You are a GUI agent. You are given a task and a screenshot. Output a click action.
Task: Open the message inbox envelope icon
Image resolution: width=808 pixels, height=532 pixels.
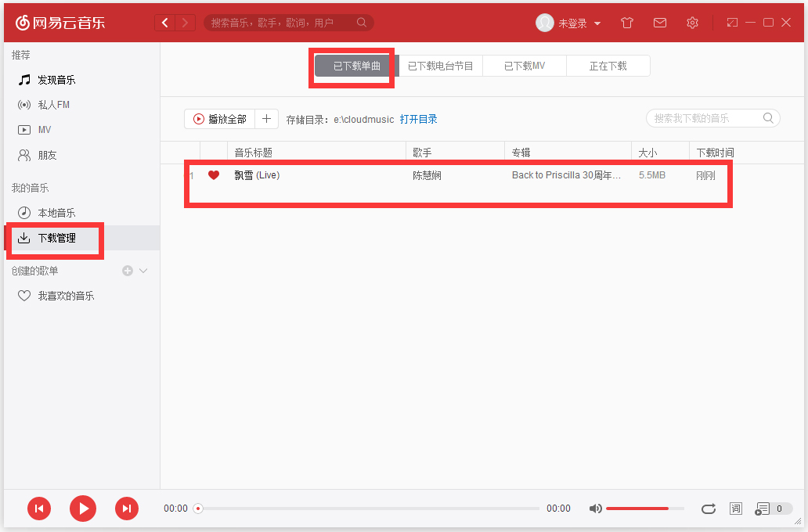click(659, 23)
